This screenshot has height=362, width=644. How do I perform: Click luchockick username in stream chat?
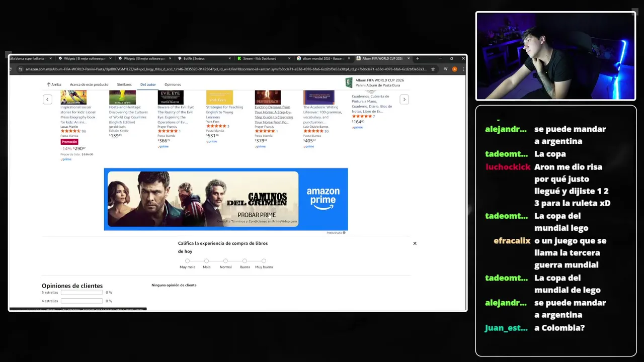point(508,167)
